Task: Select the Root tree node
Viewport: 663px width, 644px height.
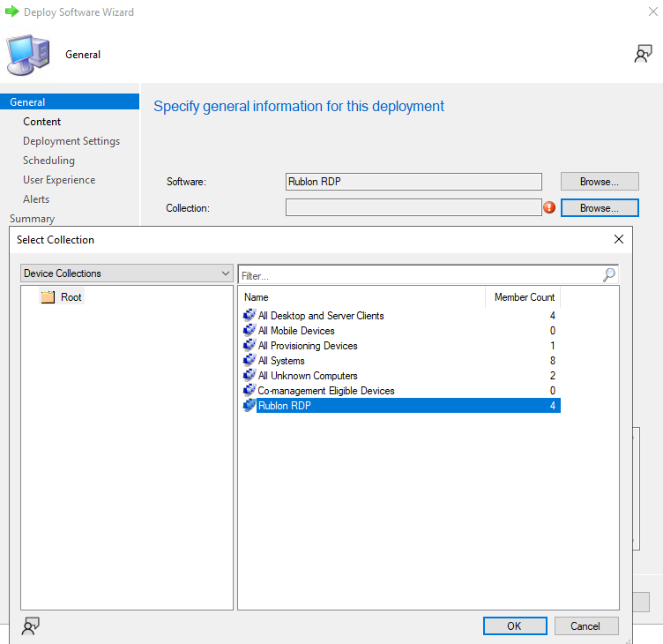Action: (71, 297)
